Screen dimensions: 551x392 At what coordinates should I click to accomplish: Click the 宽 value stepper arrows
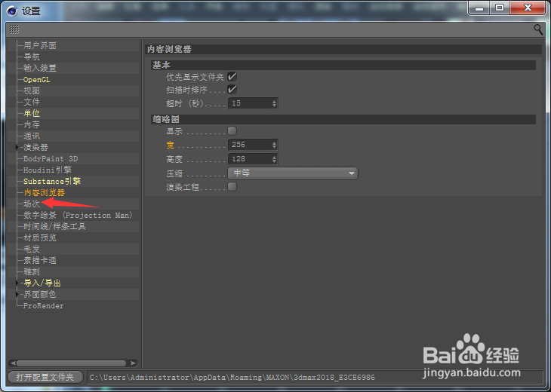[x=274, y=145]
